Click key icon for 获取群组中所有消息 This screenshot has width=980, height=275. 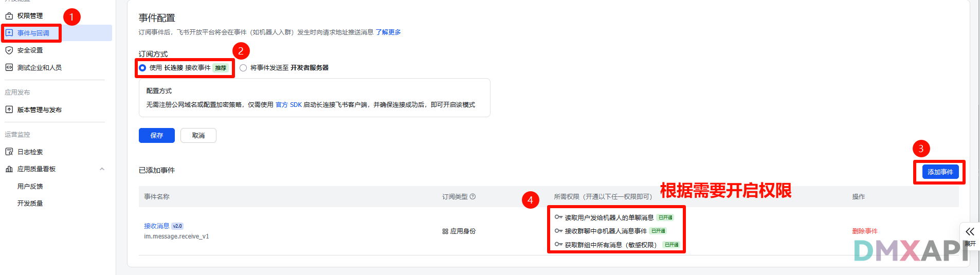(x=558, y=245)
